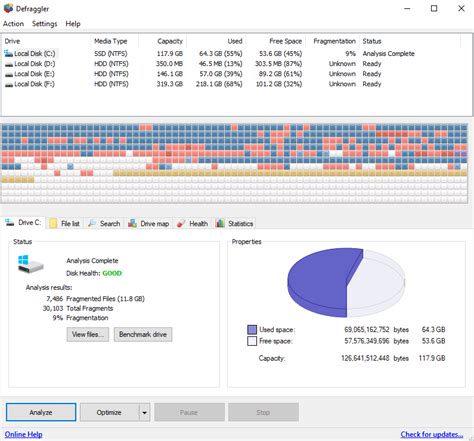The width and height of the screenshot is (474, 441).
Task: Select the Drive C: tab
Action: pyautogui.click(x=23, y=222)
